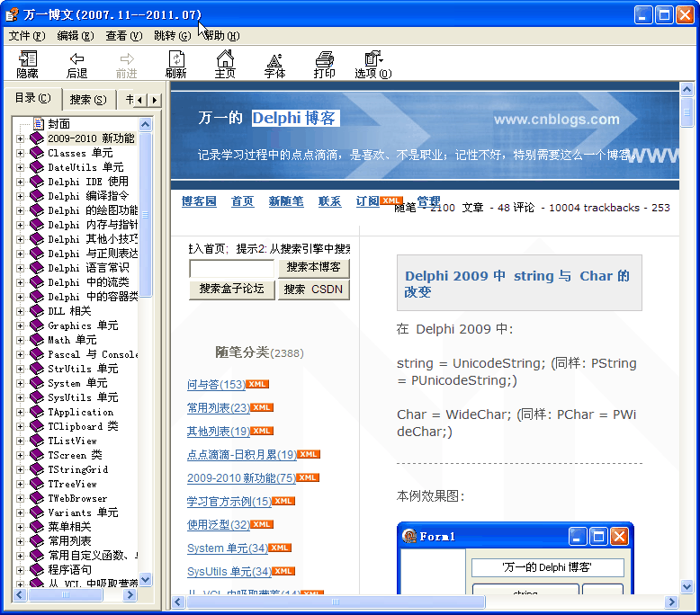Screen dimensions: 700x615
Task: Select the 封面 page icon in tree
Action: point(38,124)
